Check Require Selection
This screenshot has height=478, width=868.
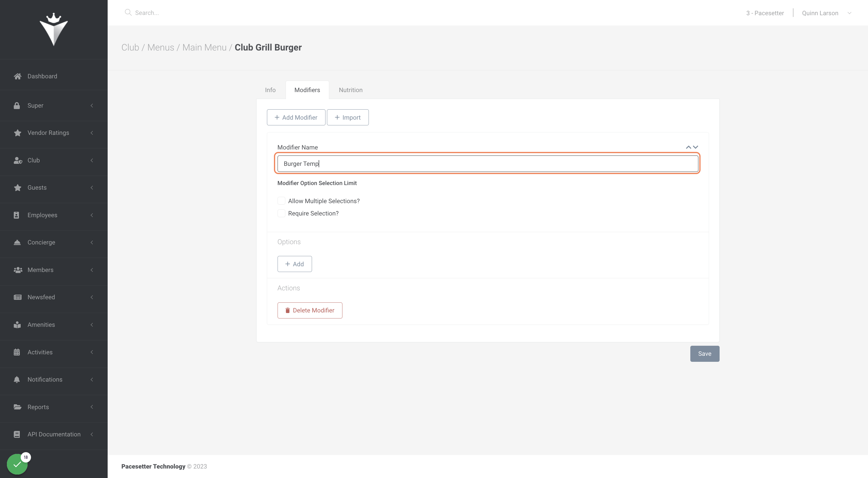pyautogui.click(x=281, y=213)
